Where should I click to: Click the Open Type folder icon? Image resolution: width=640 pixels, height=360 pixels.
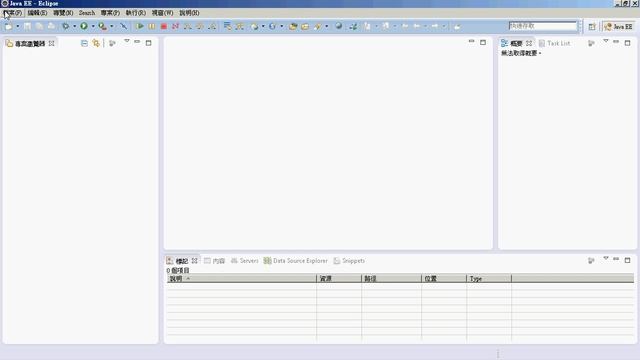pos(293,27)
